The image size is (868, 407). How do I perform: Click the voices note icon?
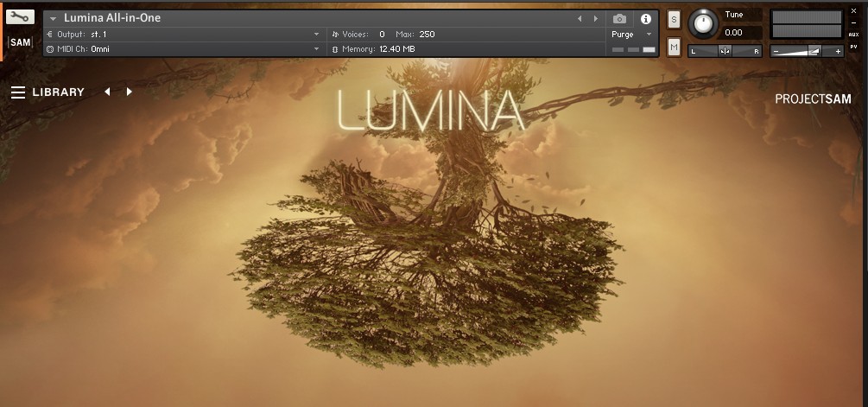point(335,35)
